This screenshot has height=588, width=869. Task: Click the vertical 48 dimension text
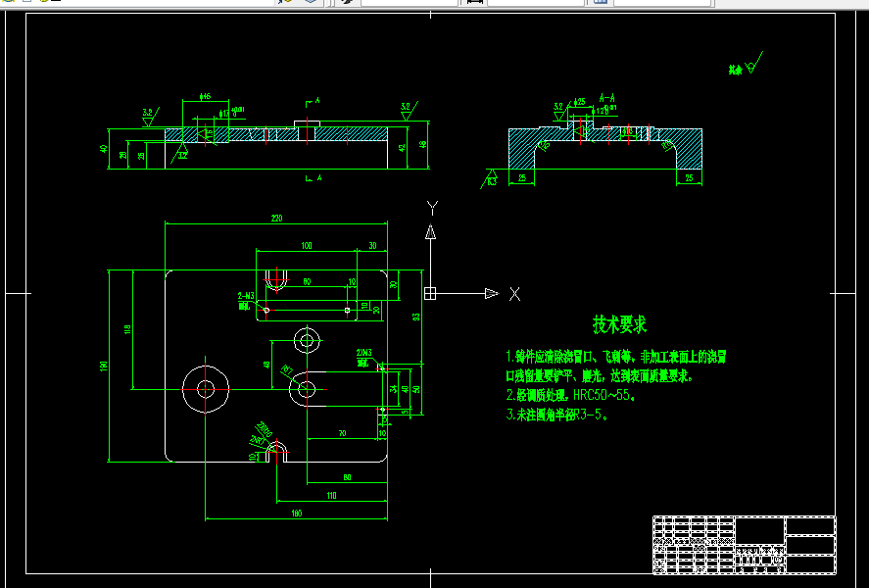pos(266,365)
